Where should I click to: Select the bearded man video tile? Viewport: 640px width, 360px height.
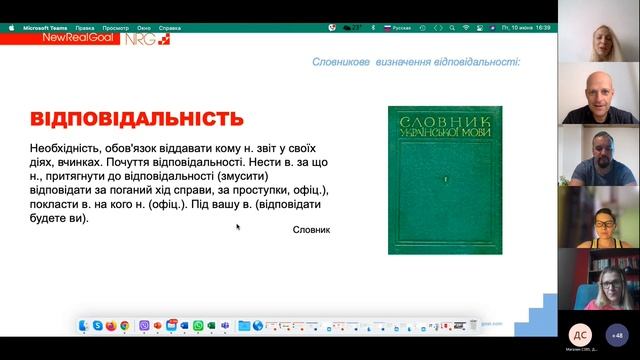tap(599, 156)
